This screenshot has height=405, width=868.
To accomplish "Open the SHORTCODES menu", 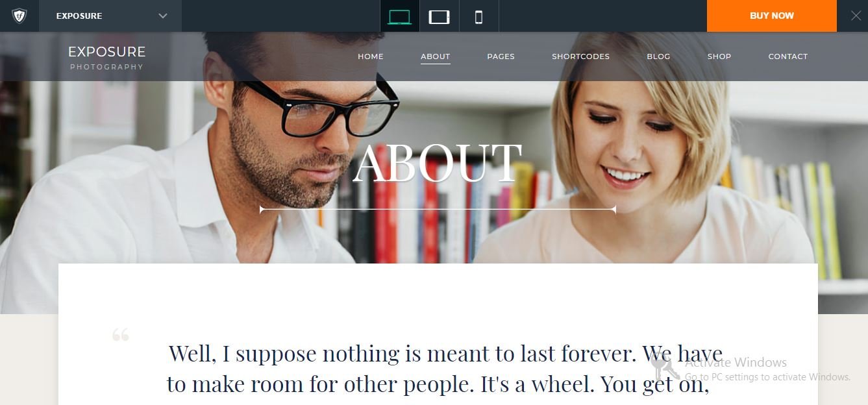I will [581, 56].
